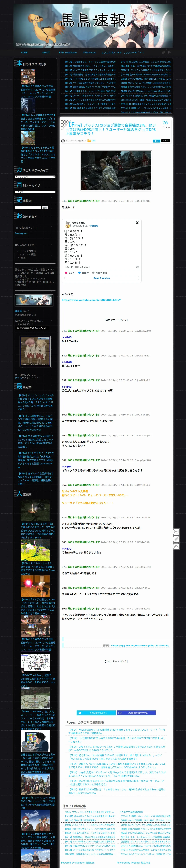Open the コミュニティ放送 sidebar link
Image resolution: width=186 pixels, height=868 pixels.
pyautogui.click(x=26, y=254)
